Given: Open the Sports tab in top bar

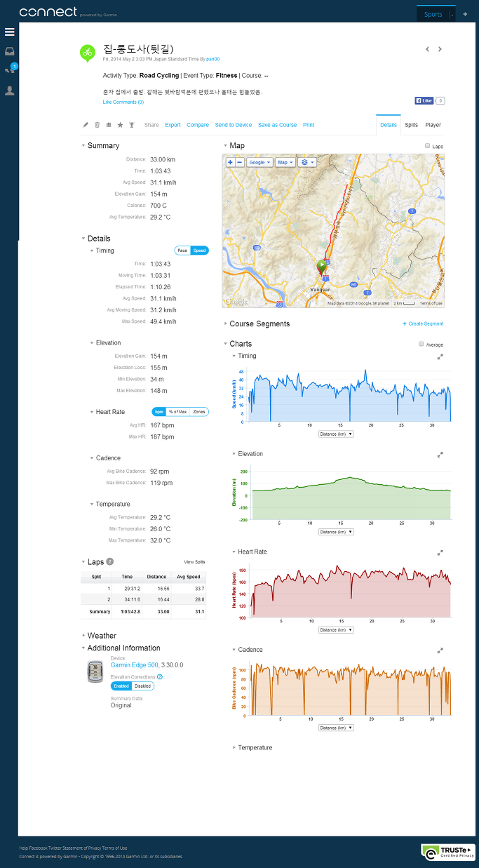Looking at the screenshot, I should click(433, 14).
